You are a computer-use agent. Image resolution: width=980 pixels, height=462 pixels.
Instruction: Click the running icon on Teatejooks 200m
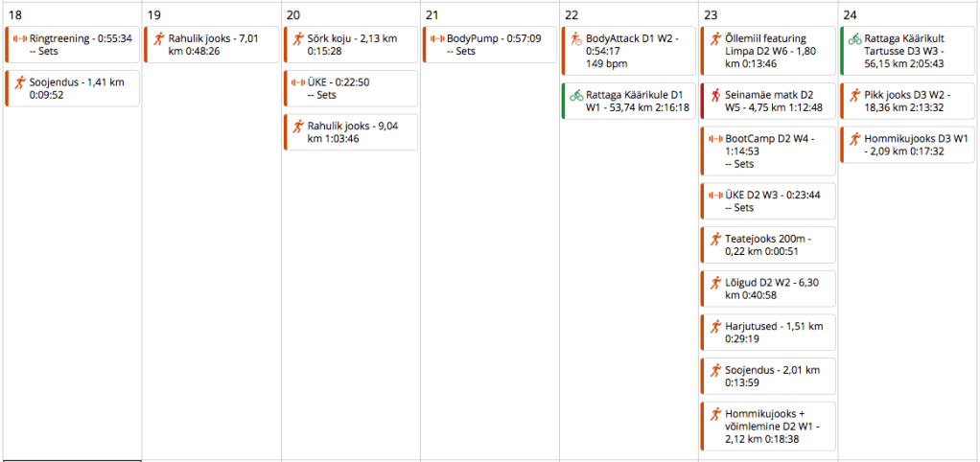click(715, 239)
